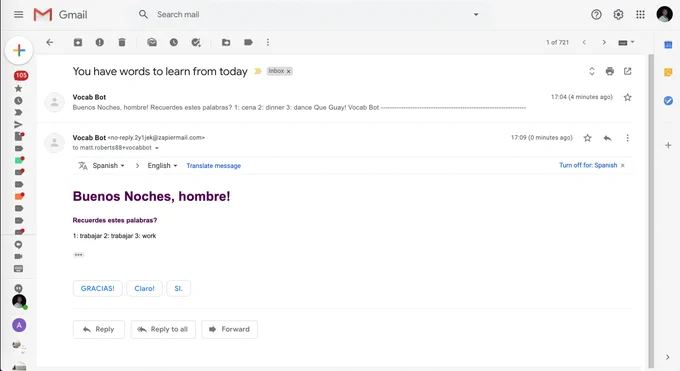Image resolution: width=680 pixels, height=371 pixels.
Task: Choose smart reply GRACIAS!
Action: (98, 288)
